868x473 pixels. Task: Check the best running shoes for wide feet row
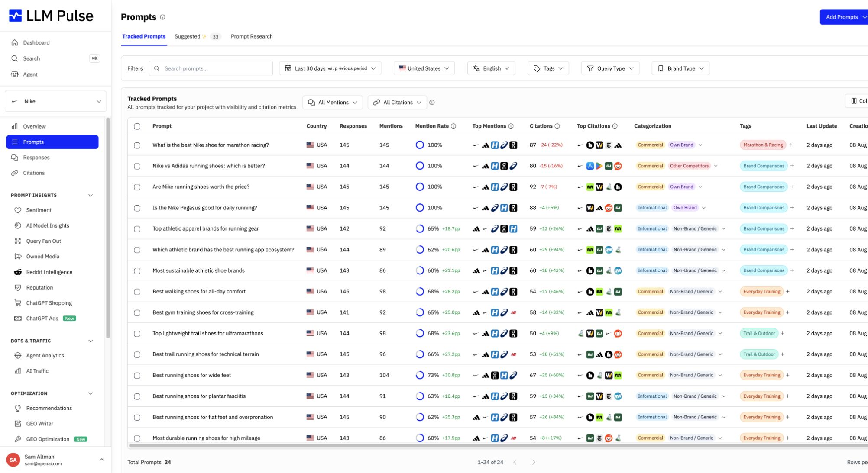pyautogui.click(x=137, y=376)
